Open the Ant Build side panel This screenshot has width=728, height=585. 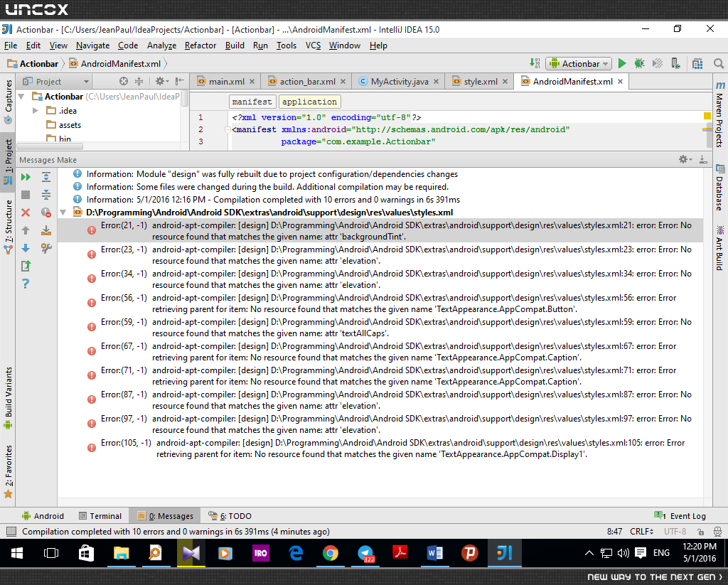[x=719, y=247]
